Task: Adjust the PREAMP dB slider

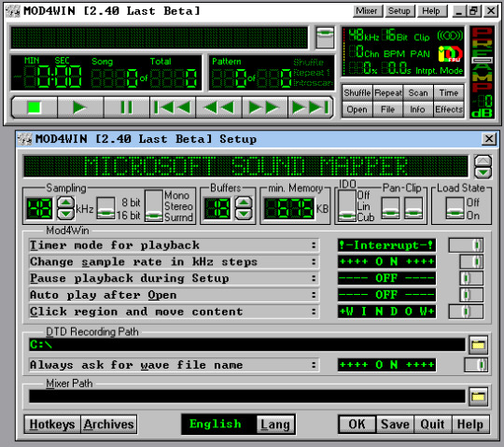Action: tap(483, 60)
